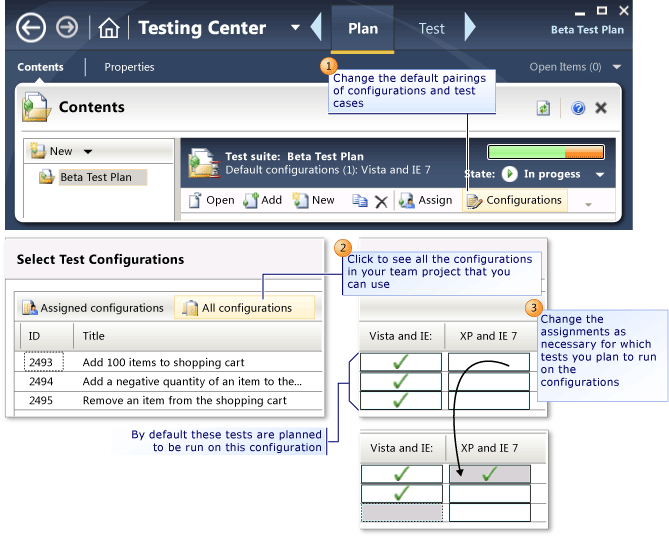This screenshot has width=669, height=538.
Task: Click the delete X toolbar icon
Action: 381,201
